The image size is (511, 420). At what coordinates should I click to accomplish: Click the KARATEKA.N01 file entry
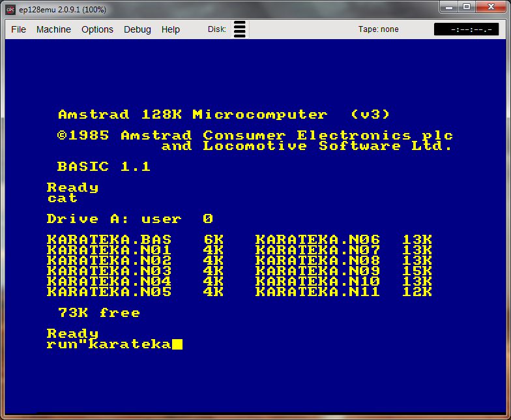click(109, 250)
